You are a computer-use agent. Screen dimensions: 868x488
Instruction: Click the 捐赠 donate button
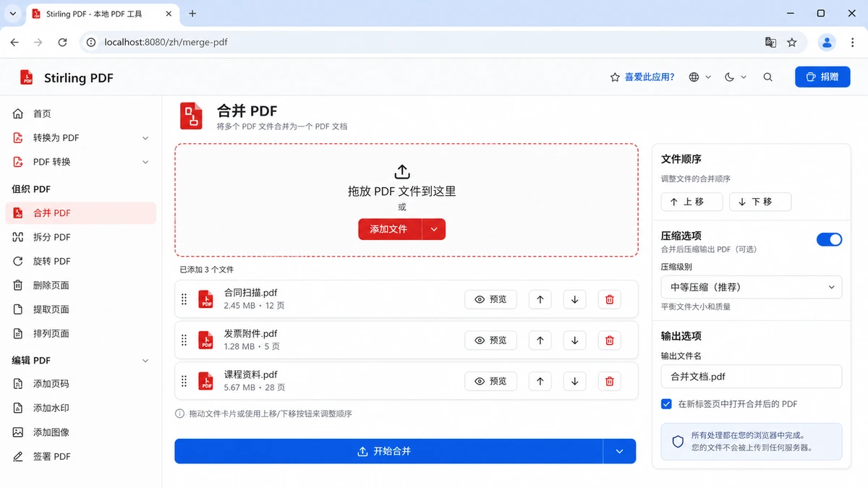point(822,77)
